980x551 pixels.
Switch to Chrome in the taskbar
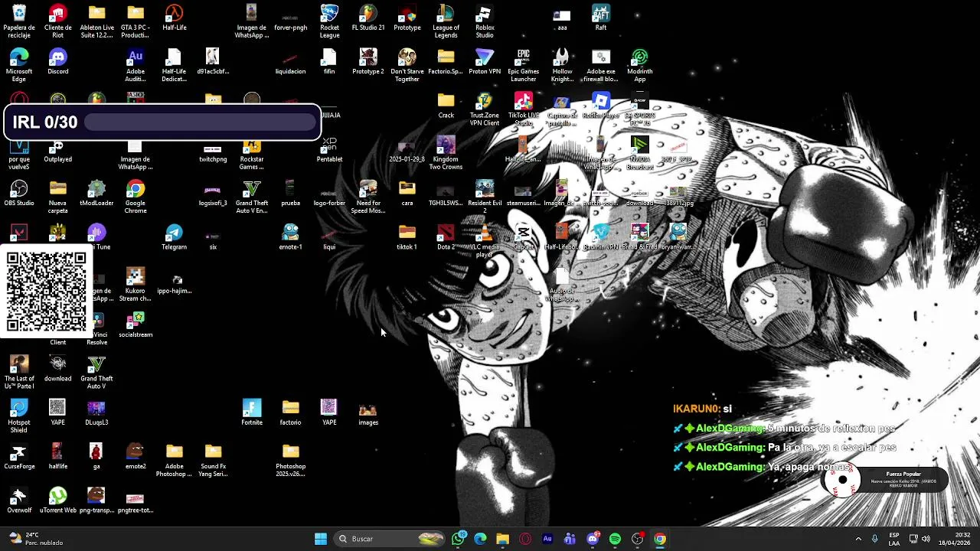pos(660,539)
